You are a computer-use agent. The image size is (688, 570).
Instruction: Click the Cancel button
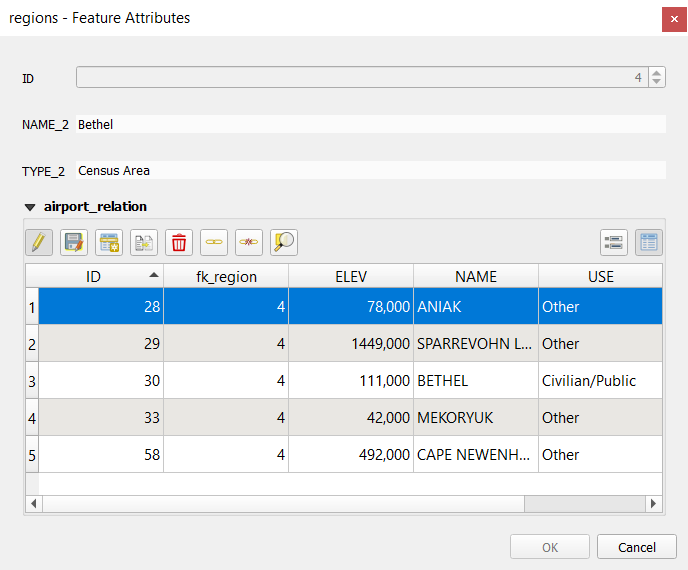point(636,547)
